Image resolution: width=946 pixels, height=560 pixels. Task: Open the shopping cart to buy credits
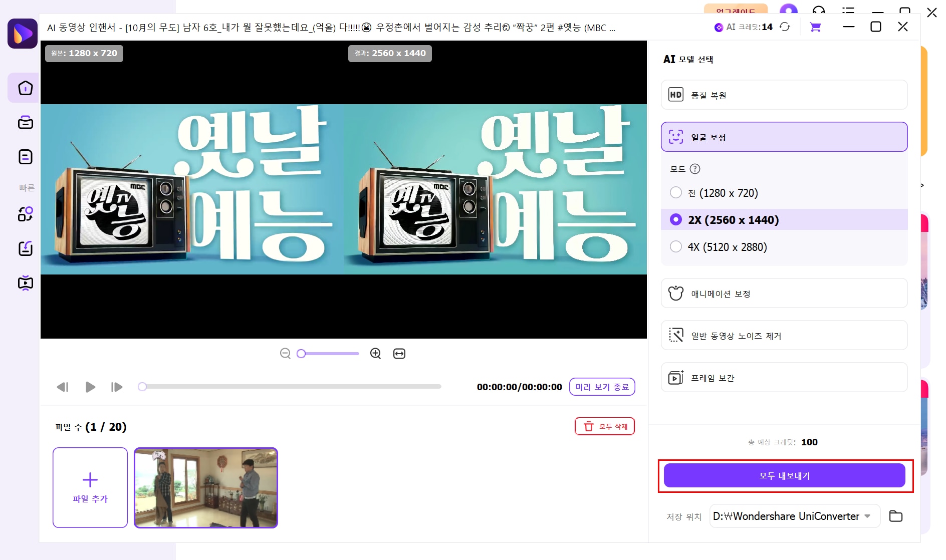pyautogui.click(x=815, y=27)
